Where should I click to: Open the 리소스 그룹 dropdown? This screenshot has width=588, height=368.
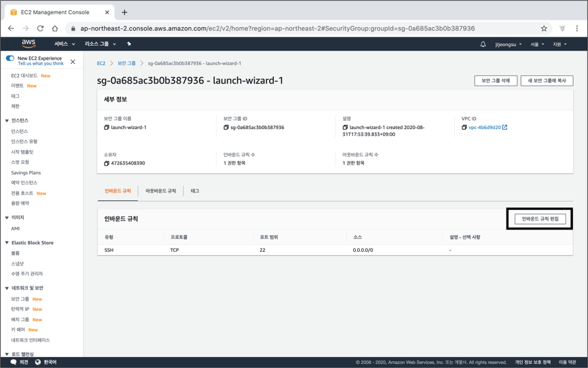100,44
